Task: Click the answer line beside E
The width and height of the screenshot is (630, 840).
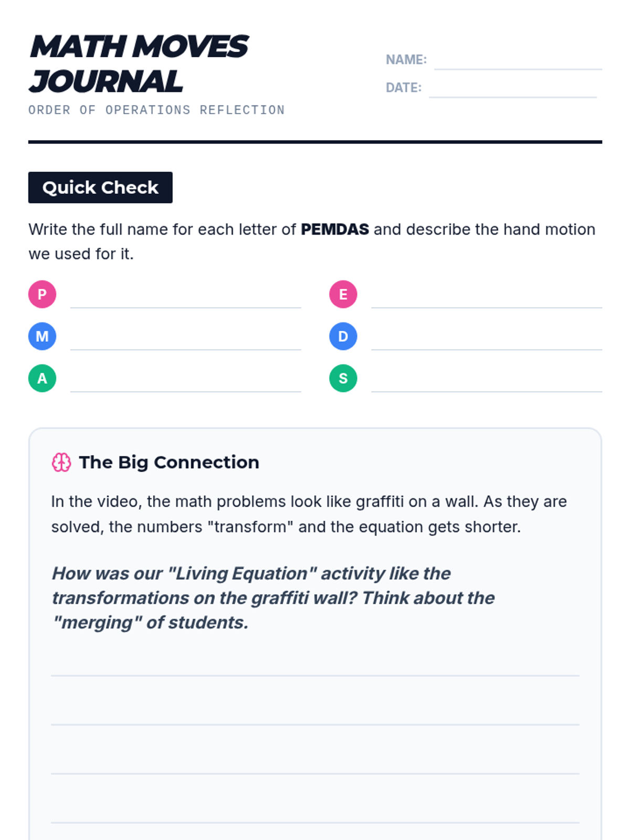Action: coord(486,299)
